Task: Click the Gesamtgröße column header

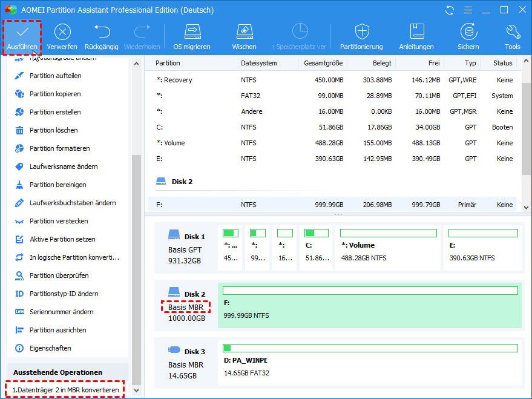Action: (x=323, y=63)
